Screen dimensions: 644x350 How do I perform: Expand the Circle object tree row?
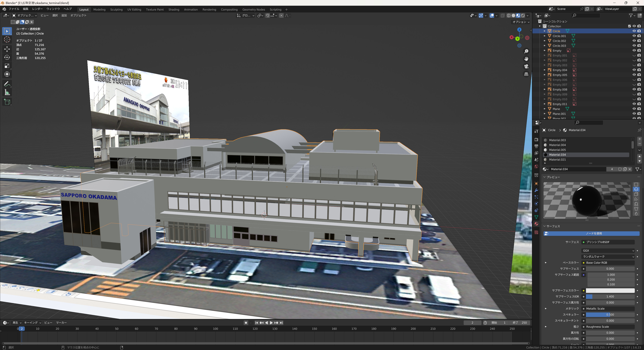coord(545,31)
